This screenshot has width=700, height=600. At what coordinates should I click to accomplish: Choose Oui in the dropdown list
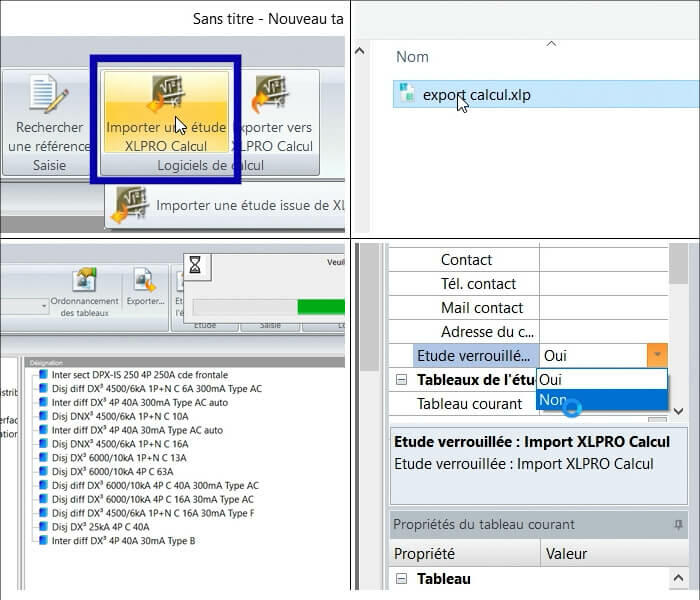tap(602, 379)
